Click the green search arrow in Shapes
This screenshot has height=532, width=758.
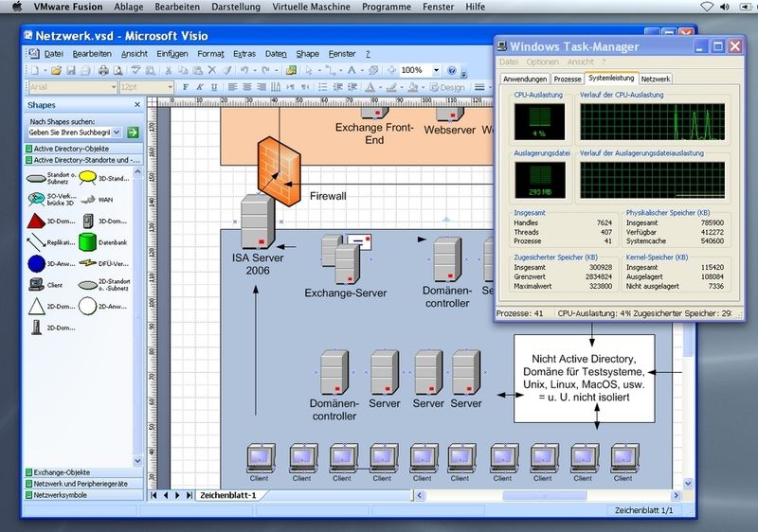(x=133, y=133)
